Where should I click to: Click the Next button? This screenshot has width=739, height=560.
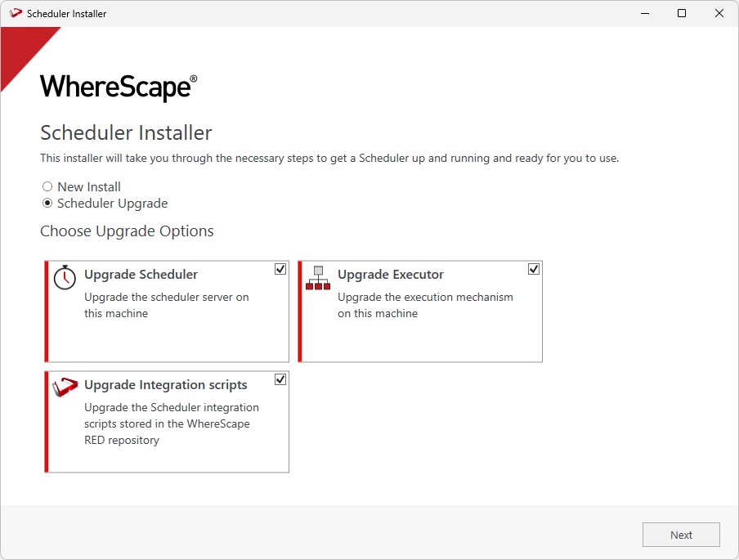pyautogui.click(x=681, y=535)
